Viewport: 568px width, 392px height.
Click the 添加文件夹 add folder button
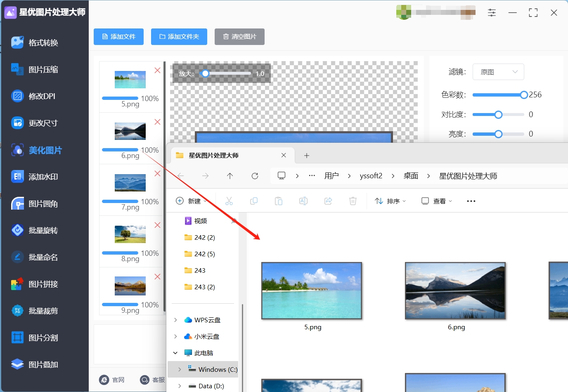(179, 37)
